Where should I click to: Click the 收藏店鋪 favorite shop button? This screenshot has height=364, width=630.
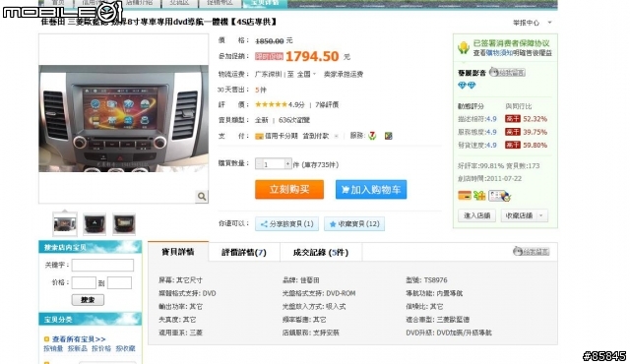[519, 215]
